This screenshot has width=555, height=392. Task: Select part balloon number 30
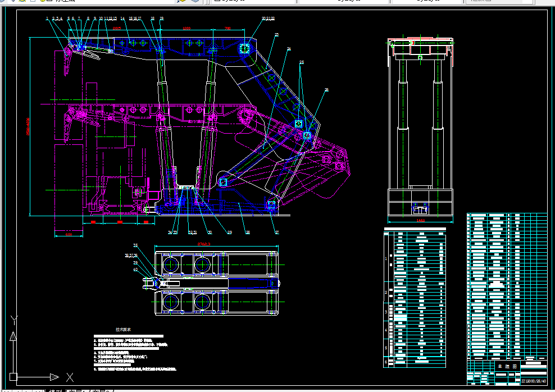(210, 233)
